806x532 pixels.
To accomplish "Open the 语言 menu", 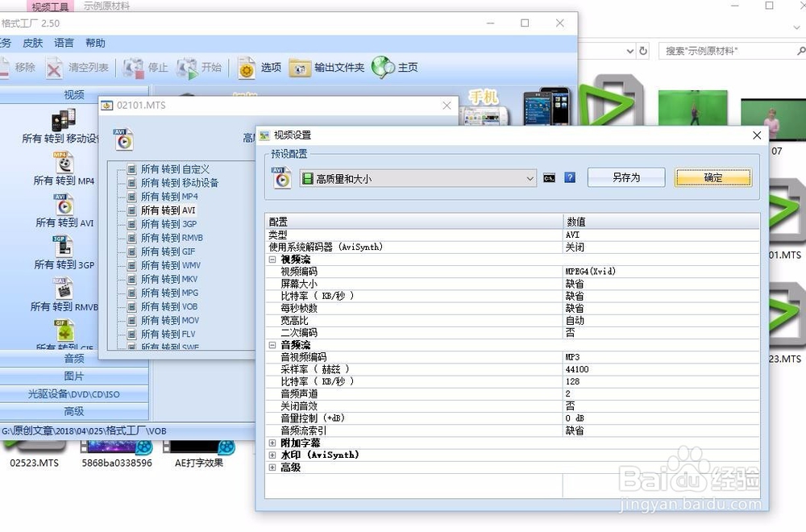I will click(64, 44).
